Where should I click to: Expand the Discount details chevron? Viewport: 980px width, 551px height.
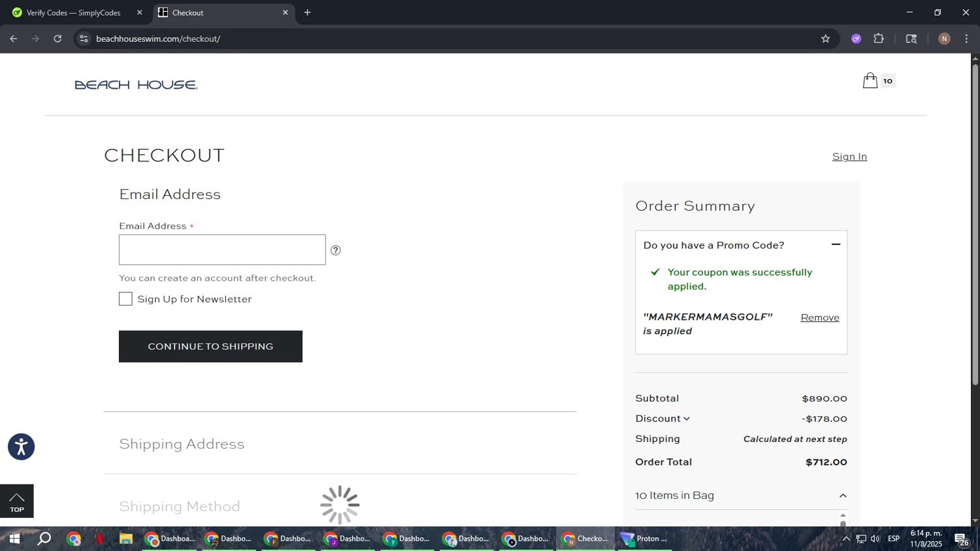(x=686, y=418)
